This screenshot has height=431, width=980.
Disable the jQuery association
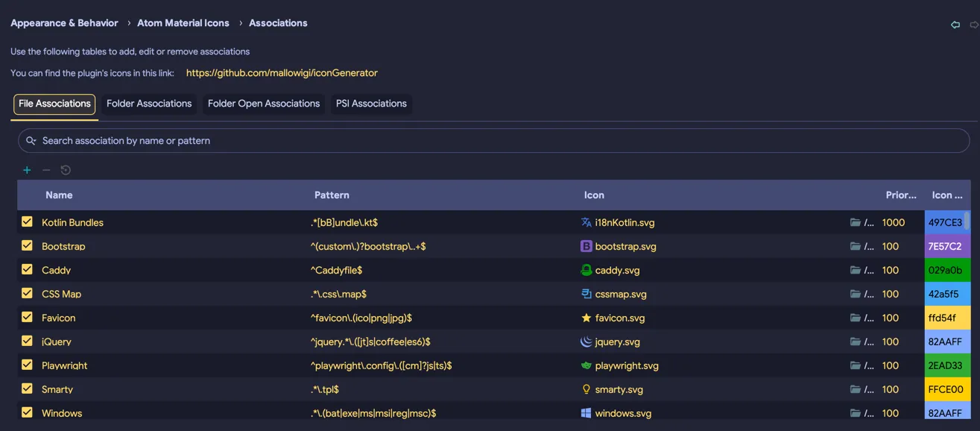(27, 341)
